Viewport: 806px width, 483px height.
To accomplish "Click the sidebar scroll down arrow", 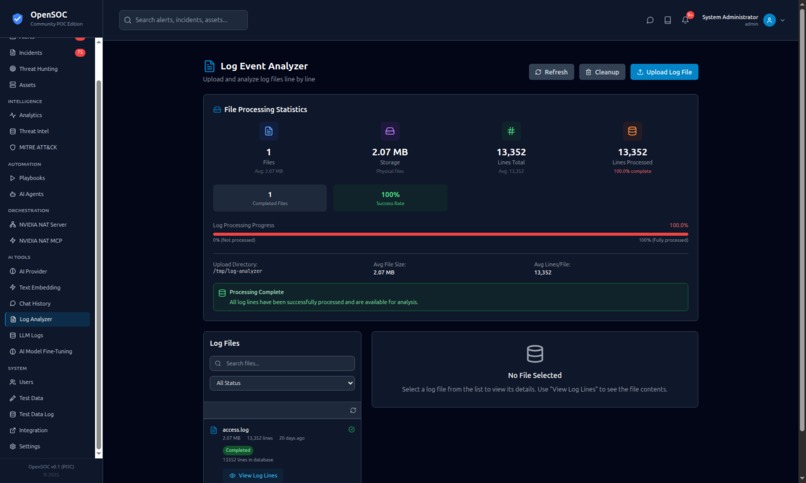I will point(99,454).
